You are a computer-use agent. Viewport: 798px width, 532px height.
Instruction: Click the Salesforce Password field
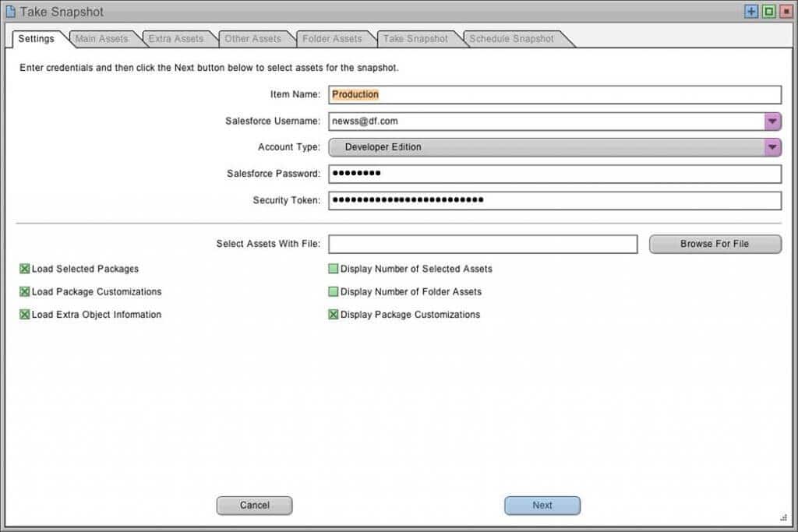point(555,174)
